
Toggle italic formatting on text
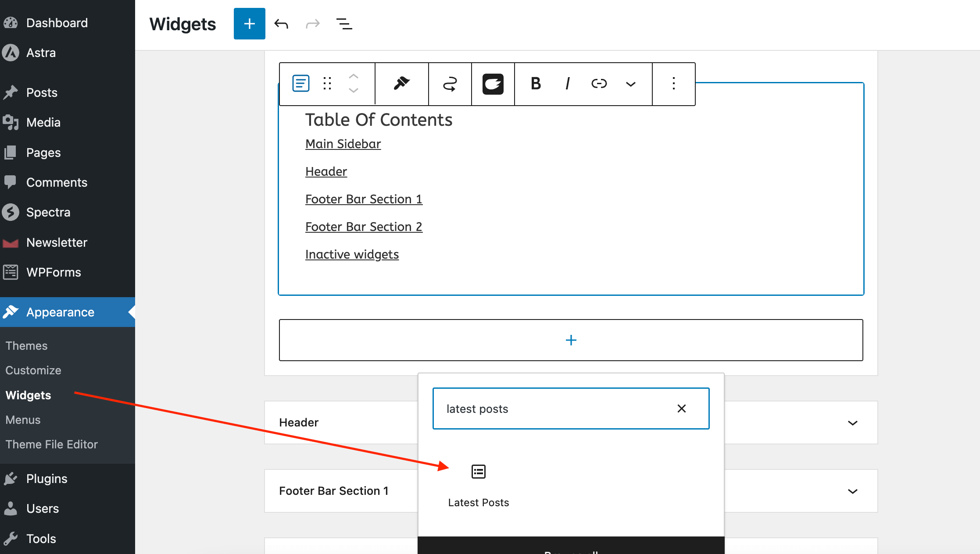tap(567, 83)
